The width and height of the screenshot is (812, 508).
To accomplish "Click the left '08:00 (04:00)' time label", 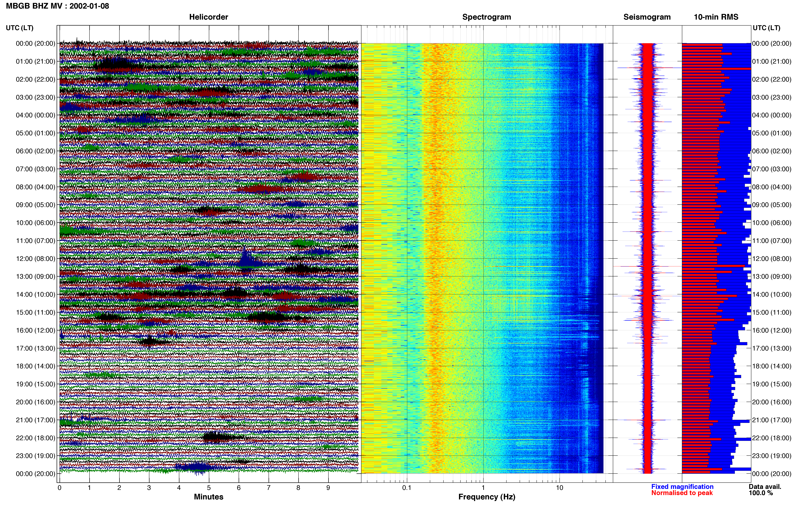I will click(36, 187).
